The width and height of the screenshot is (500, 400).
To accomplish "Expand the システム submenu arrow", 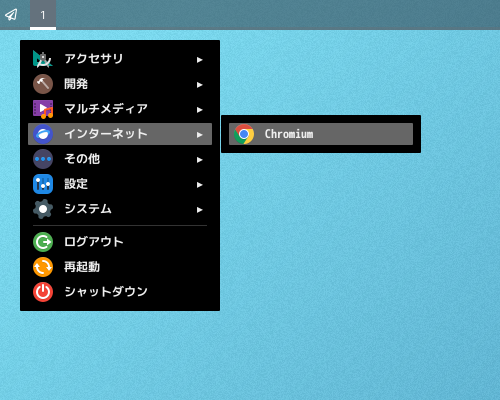I will (x=199, y=210).
